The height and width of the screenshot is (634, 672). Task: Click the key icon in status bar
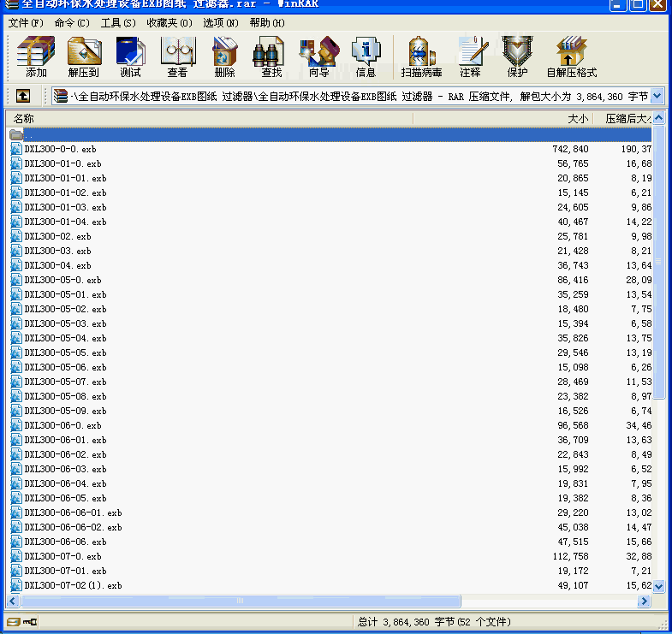30,621
